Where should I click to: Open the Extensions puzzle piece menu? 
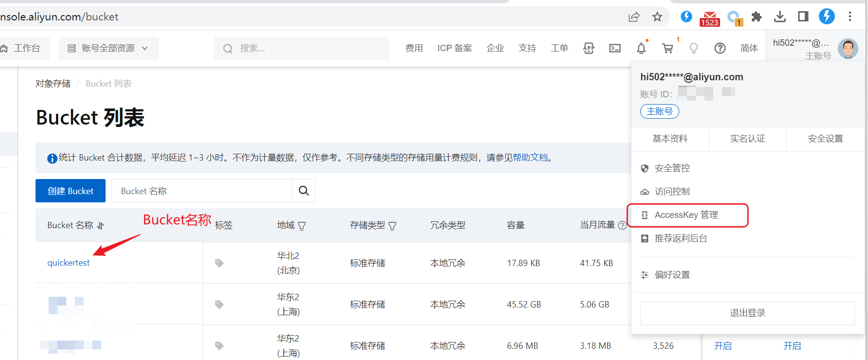click(x=756, y=17)
